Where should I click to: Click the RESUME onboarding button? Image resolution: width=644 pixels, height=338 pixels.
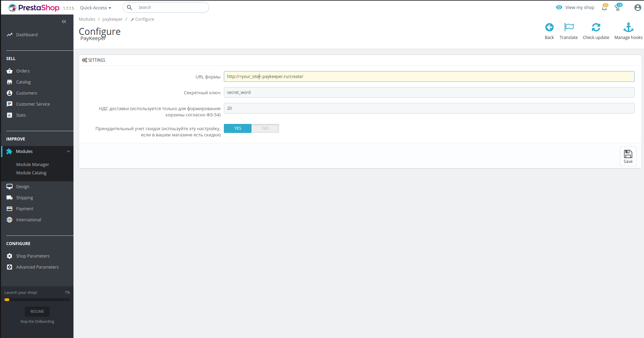click(37, 311)
